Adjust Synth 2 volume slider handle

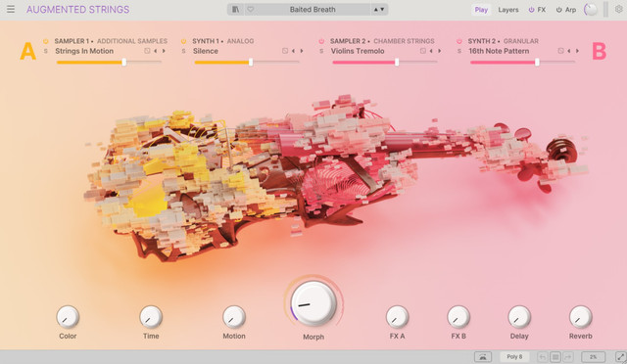click(537, 62)
